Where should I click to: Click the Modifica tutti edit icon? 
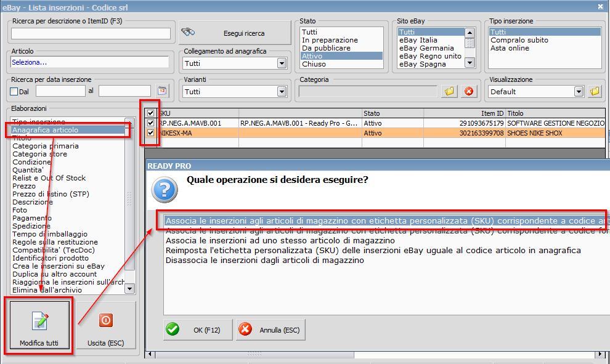[39, 321]
